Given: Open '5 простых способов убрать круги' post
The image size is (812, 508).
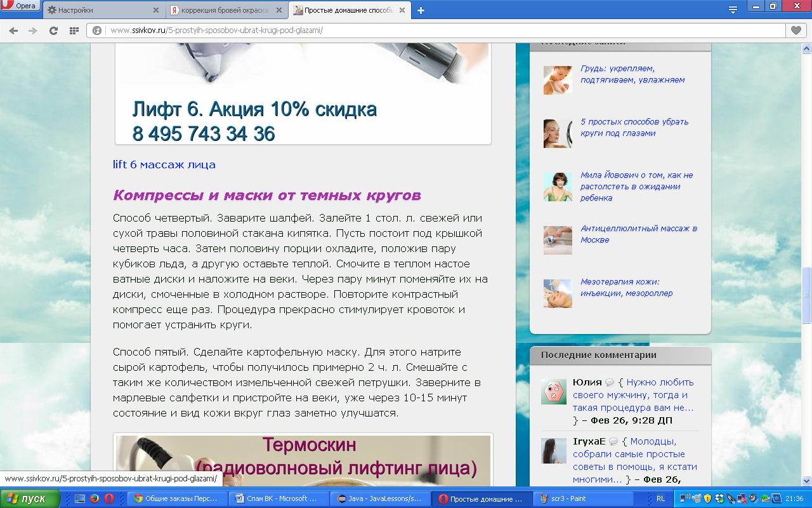Looking at the screenshot, I should [x=634, y=128].
